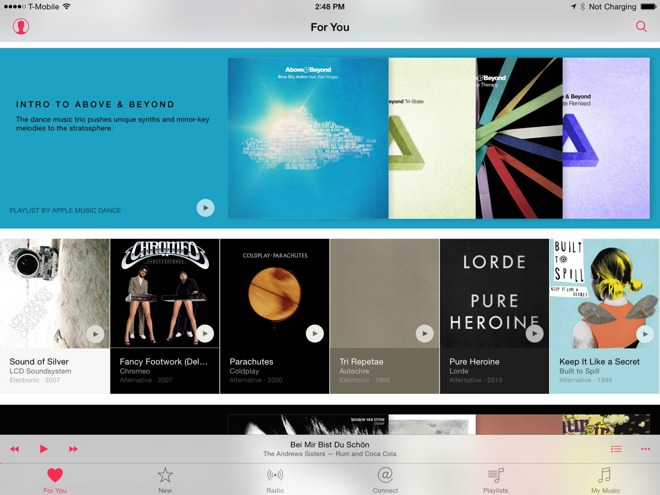The width and height of the screenshot is (660, 495).
Task: Open Lorde Pure Heroine cover artwork
Action: click(x=494, y=293)
